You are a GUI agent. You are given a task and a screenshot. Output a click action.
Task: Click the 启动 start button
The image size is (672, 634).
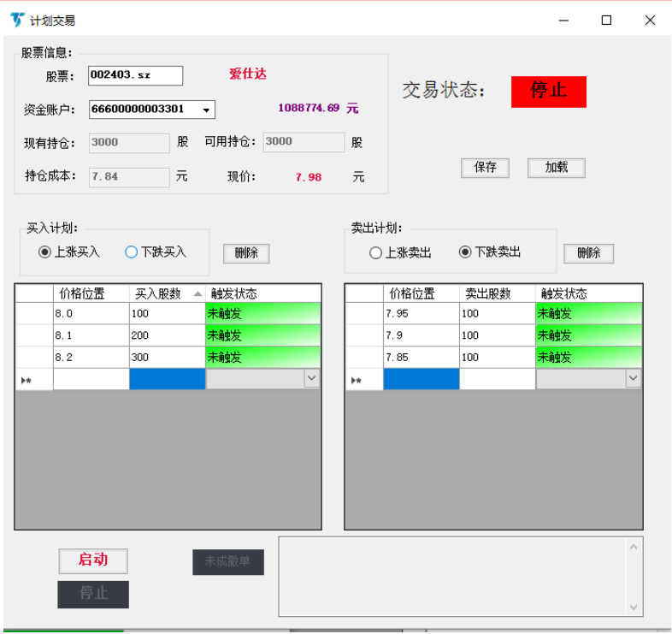tap(93, 560)
